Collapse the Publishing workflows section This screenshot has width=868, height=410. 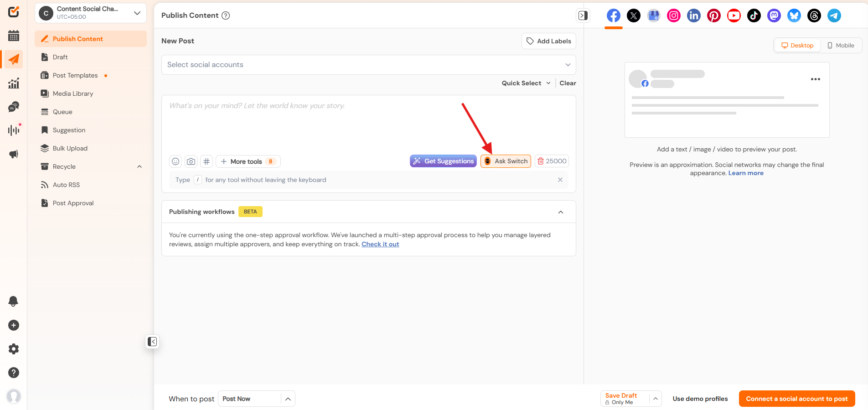[x=561, y=212]
